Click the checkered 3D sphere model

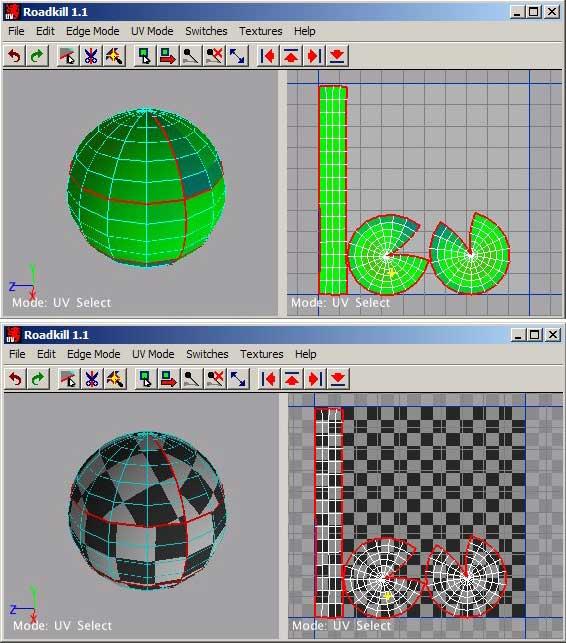(x=146, y=511)
